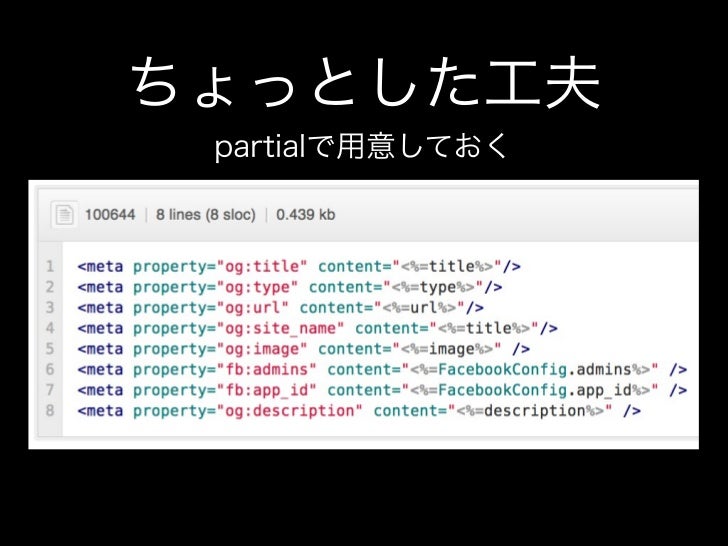The image size is (728, 546).
Task: Click the "og:type" property value
Action: click(x=257, y=287)
